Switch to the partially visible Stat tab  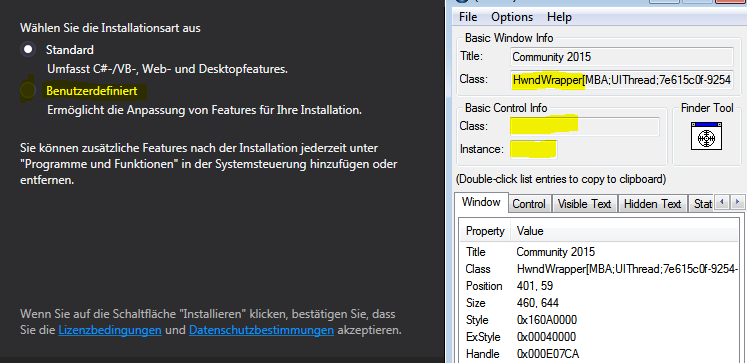[702, 204]
